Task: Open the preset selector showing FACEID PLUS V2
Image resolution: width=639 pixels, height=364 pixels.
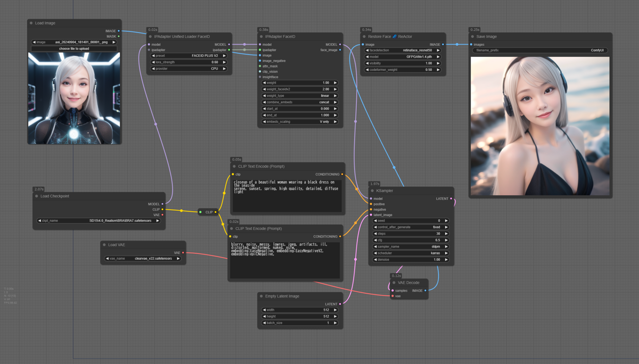Action: point(189,55)
